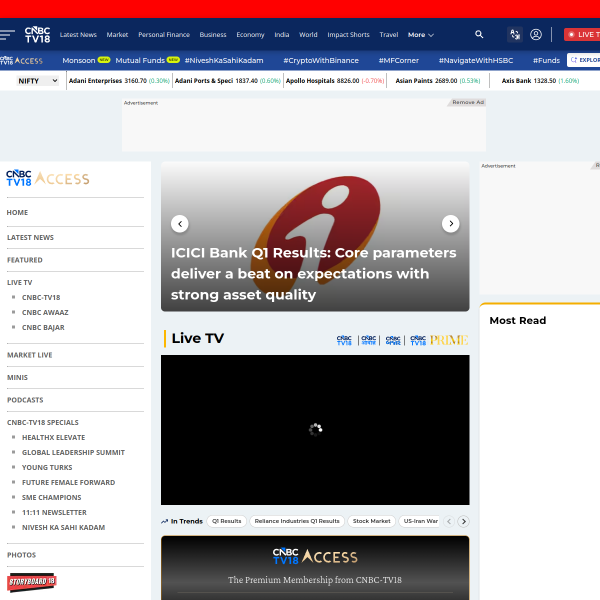Image resolution: width=600 pixels, height=600 pixels.
Task: Click the CNBC TV18 Access sidebar logo
Action: click(47, 179)
